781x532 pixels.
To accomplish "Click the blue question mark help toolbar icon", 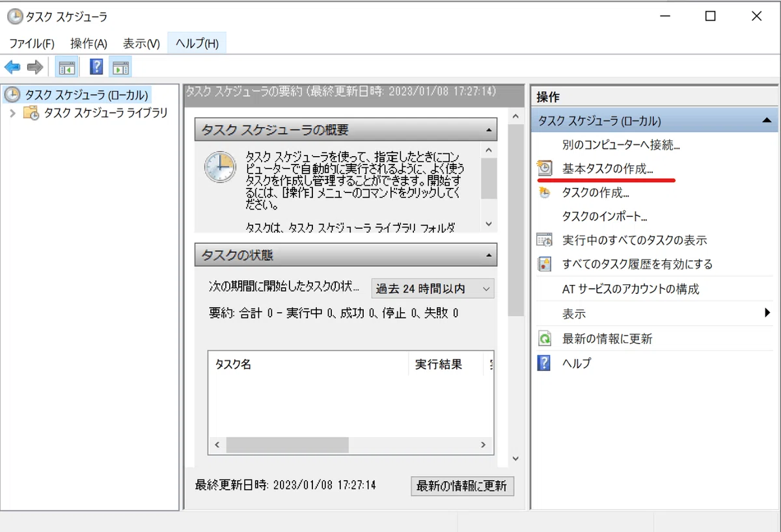I will pyautogui.click(x=96, y=66).
